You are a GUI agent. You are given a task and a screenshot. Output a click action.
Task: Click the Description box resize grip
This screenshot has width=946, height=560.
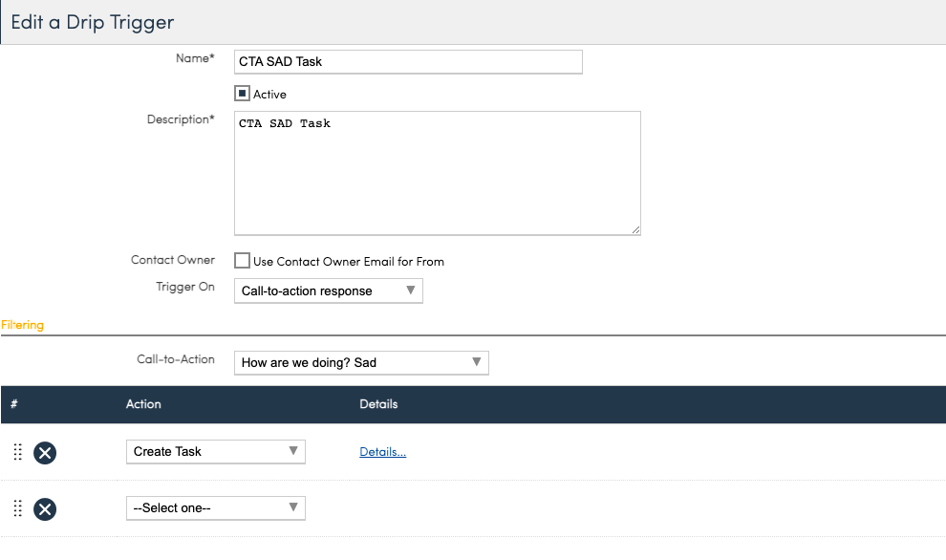635,229
